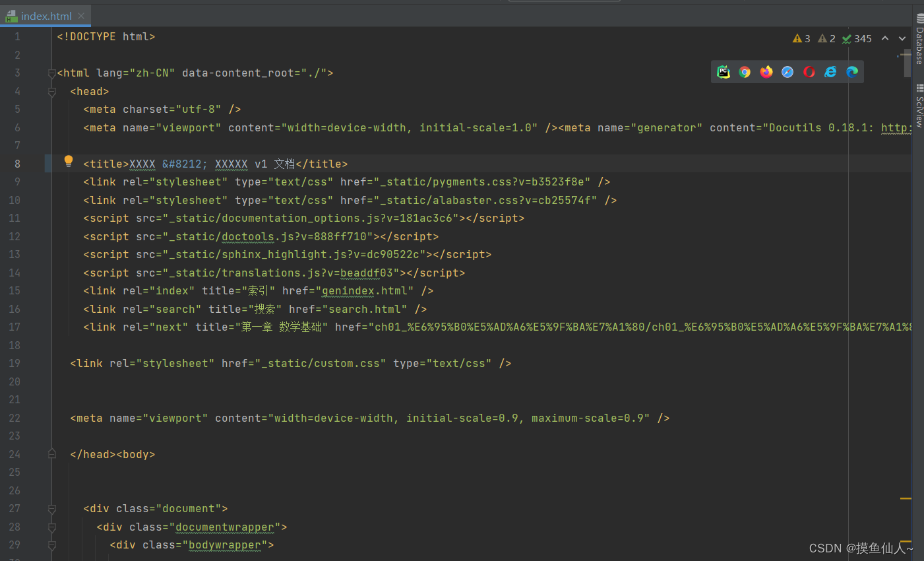Viewport: 924px width, 561px height.
Task: Click _static/alabaster.css href on line 10
Action: (x=485, y=200)
